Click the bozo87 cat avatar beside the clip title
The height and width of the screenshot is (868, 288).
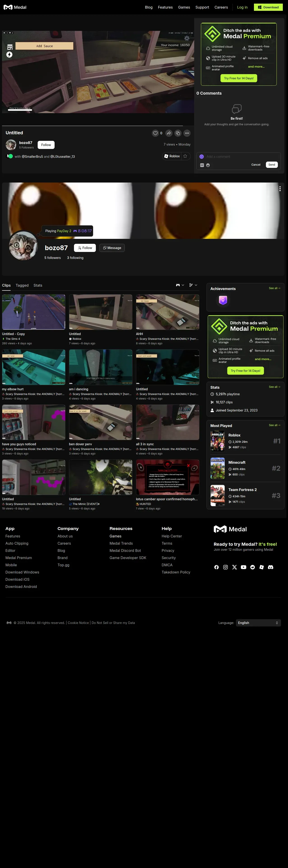point(11,145)
